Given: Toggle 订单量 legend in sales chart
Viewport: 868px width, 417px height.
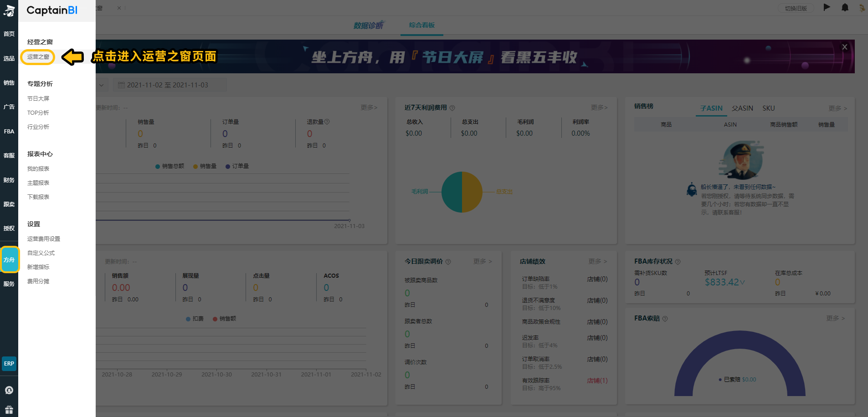Looking at the screenshot, I should [237, 166].
